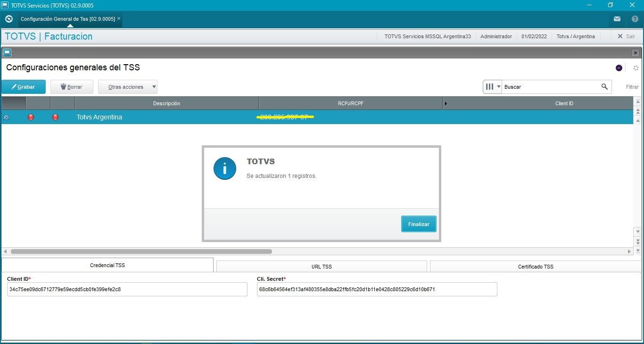Close the Configuración General de Tss tab
644x344 pixels.
119,18
